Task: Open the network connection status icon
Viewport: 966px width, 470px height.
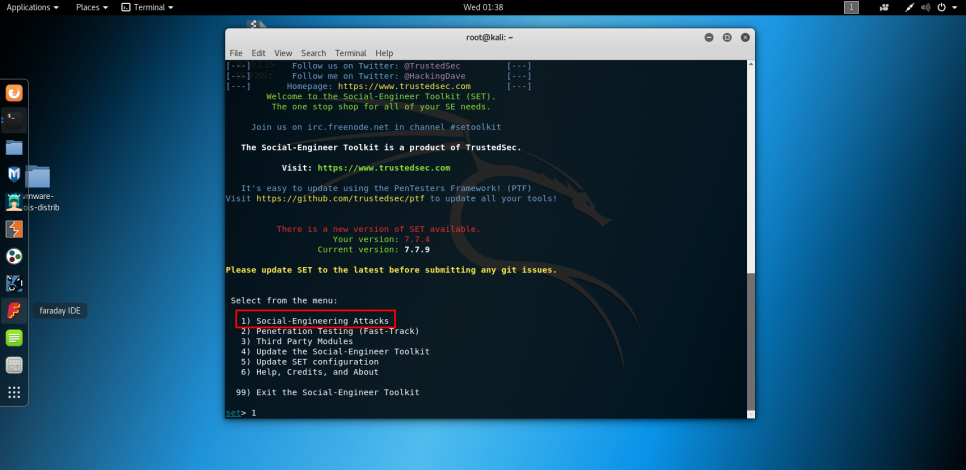Action: click(x=910, y=7)
